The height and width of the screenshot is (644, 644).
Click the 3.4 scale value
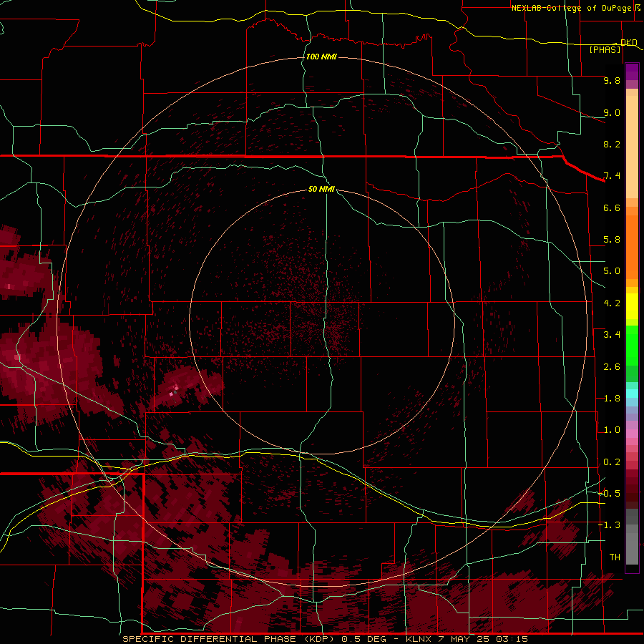coord(612,335)
